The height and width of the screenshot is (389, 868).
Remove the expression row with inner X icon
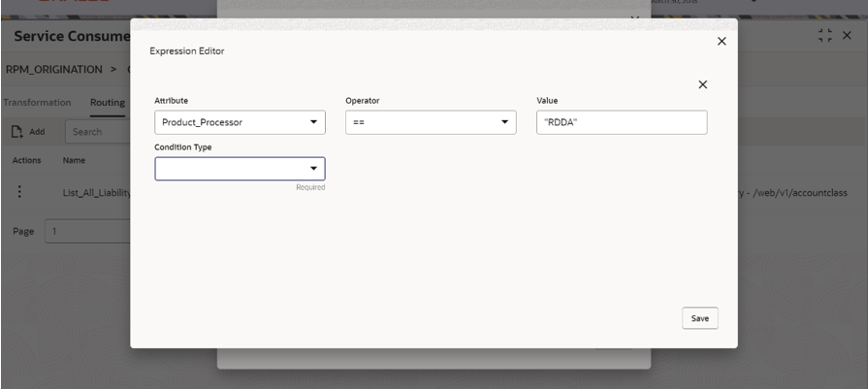click(702, 84)
